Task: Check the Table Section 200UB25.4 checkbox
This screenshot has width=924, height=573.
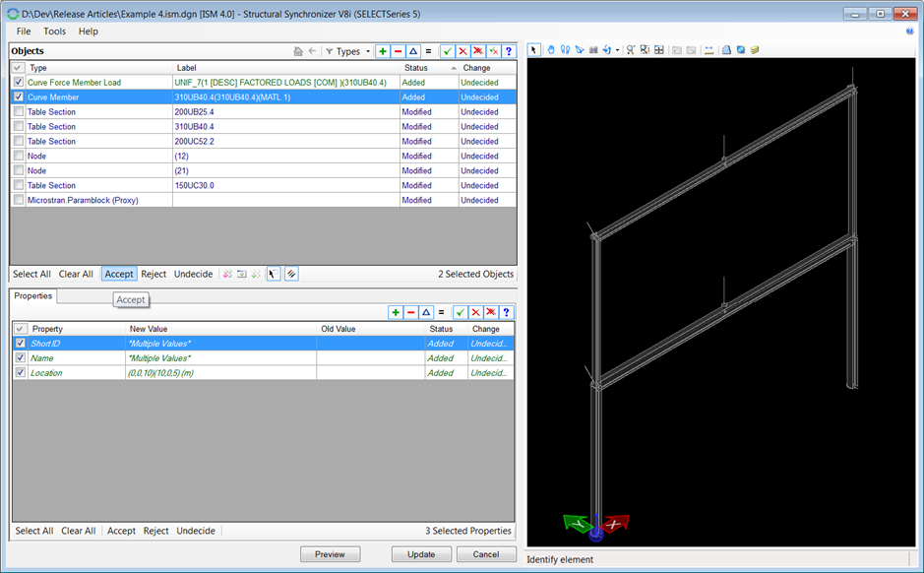Action: (19, 112)
